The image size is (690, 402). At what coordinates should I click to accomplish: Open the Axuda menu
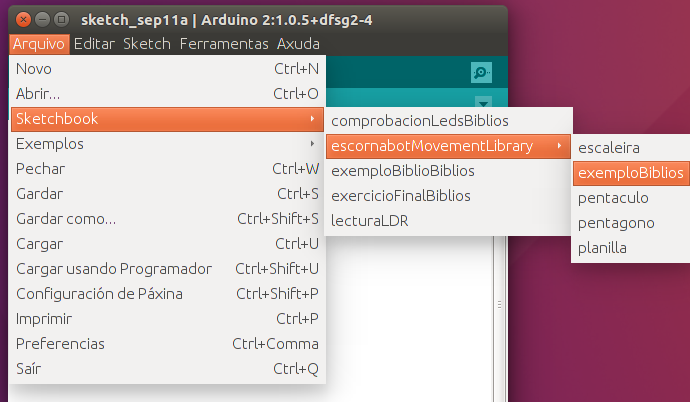click(298, 44)
